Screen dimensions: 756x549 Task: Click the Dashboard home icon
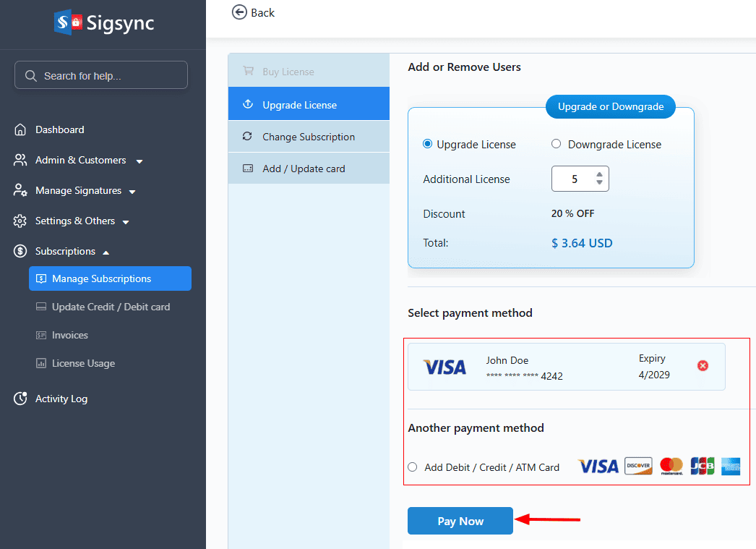point(21,130)
